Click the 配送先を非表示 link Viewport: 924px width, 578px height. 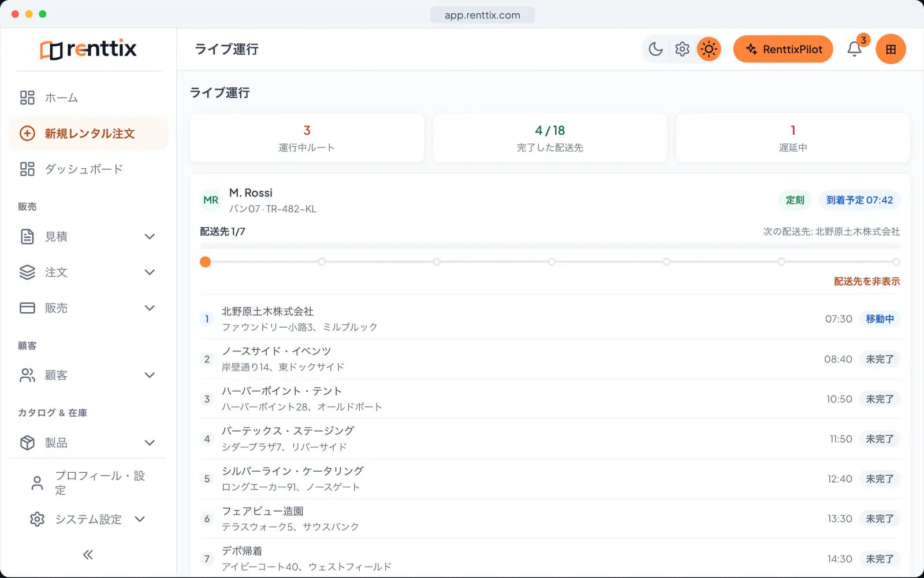867,281
